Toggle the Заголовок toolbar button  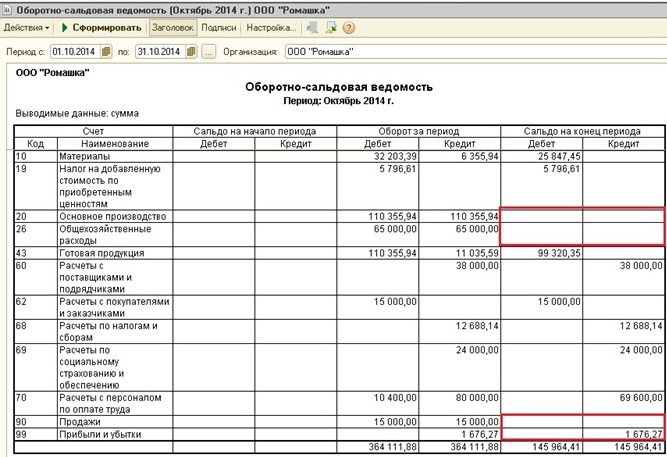173,28
